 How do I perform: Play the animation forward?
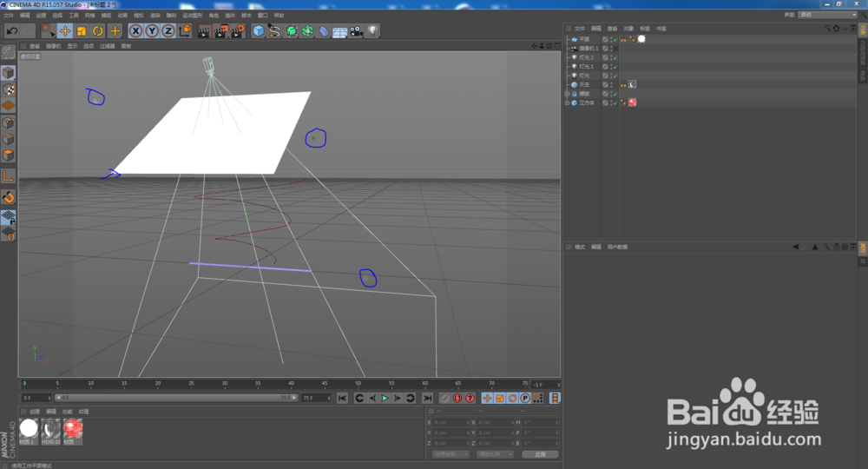point(385,398)
